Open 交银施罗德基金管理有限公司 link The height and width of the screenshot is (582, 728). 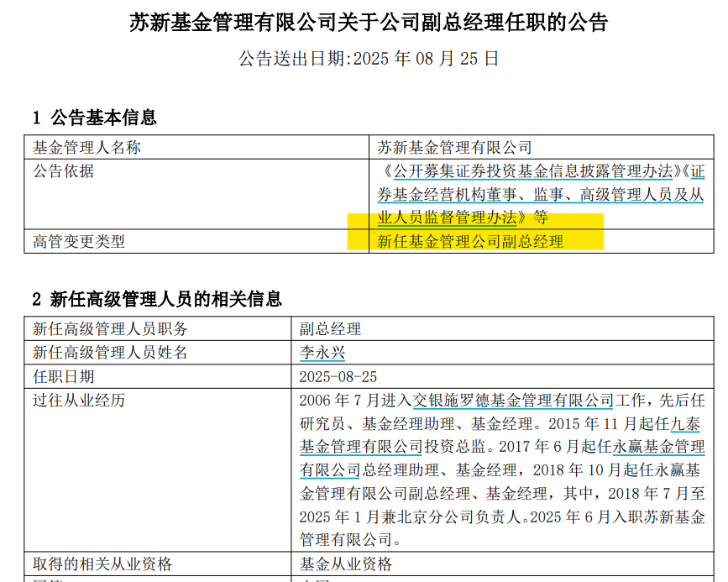click(513, 401)
